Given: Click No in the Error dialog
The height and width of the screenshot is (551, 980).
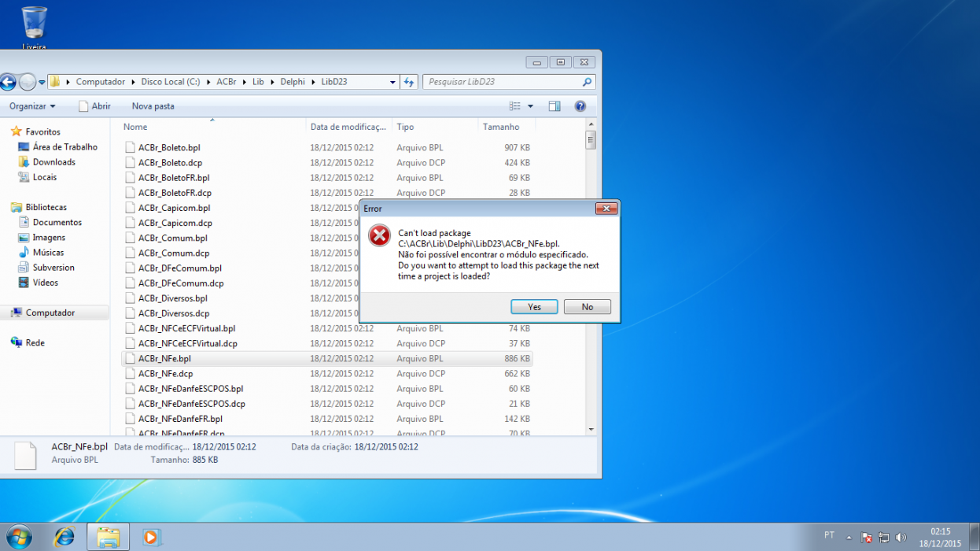Looking at the screenshot, I should click(588, 307).
